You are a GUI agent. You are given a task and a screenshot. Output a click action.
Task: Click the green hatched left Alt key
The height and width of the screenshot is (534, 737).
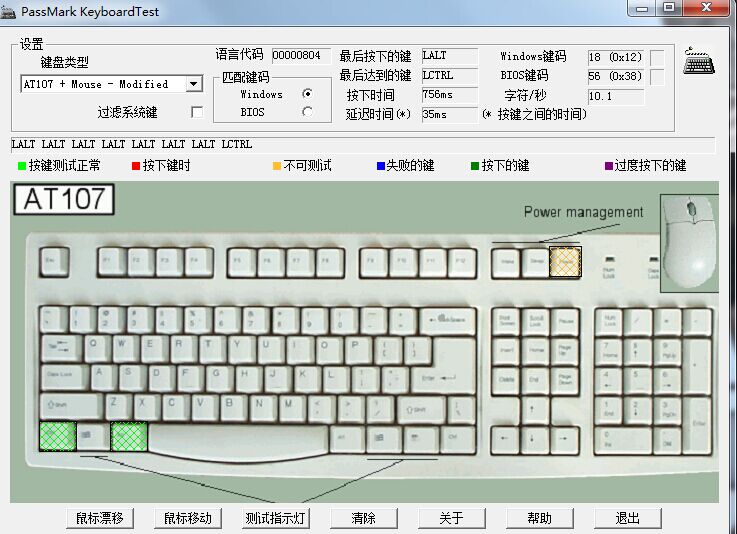[129, 436]
